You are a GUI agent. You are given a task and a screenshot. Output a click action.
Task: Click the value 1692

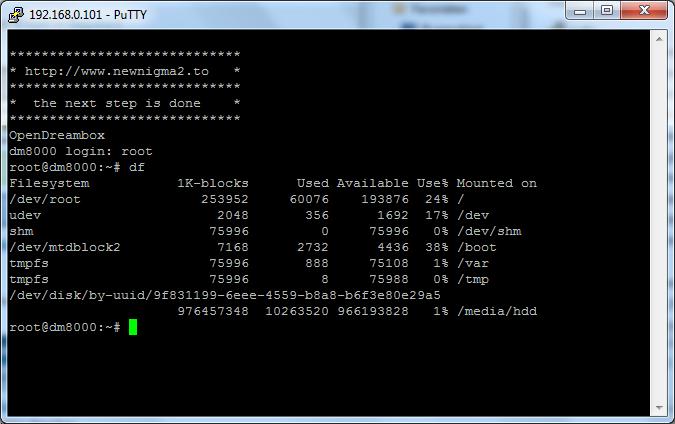pos(393,215)
